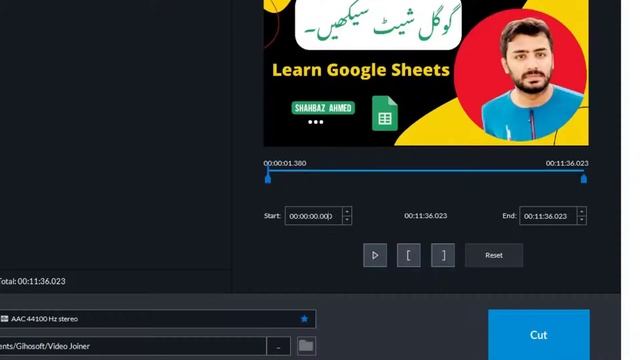Click the End time input field

coord(548,216)
